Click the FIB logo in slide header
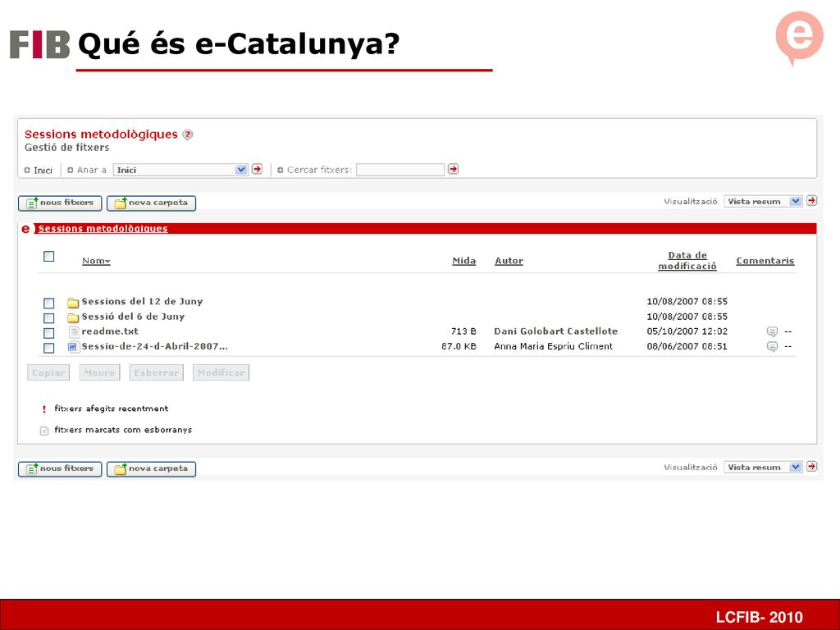This screenshot has height=630, width=840. click(x=40, y=44)
